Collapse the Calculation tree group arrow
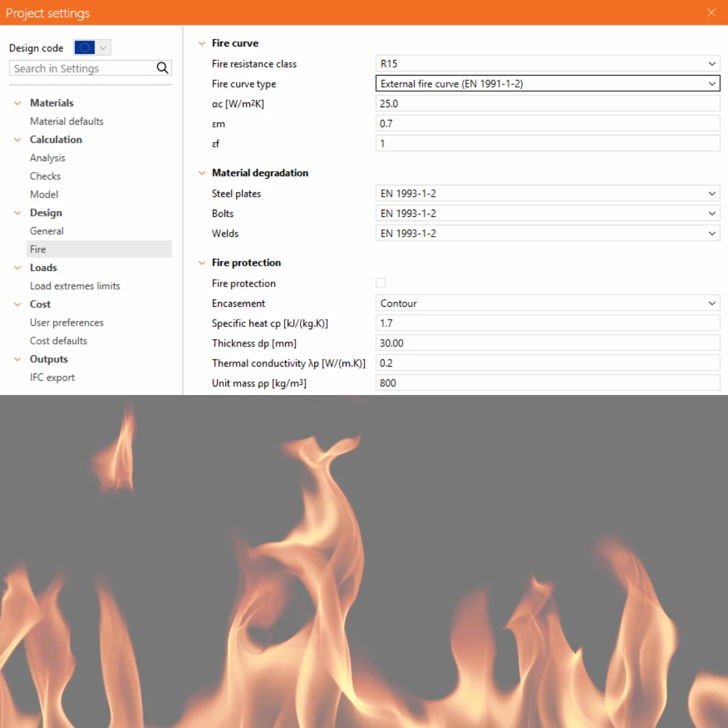This screenshot has height=728, width=728. [18, 140]
